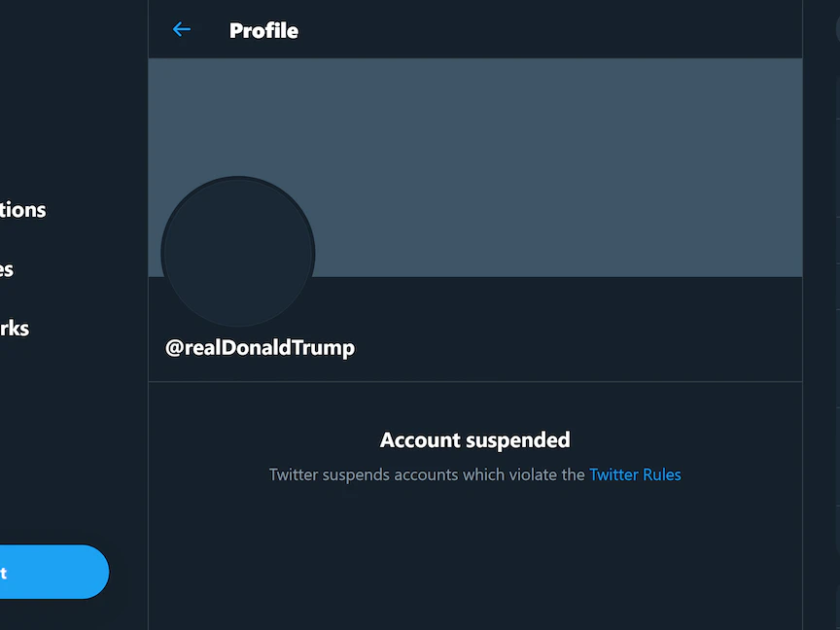Click the "Twitter suspends accounts which violate" text
The image size is (840, 630).
pyautogui.click(x=428, y=475)
